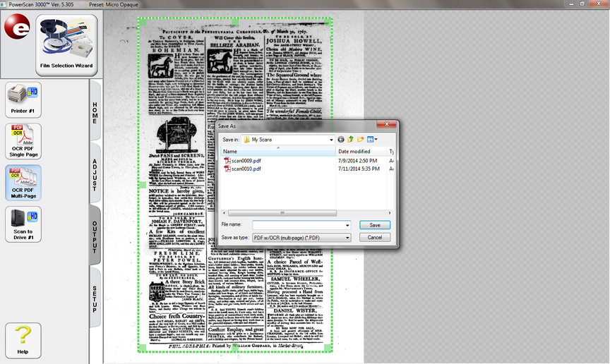The width and height of the screenshot is (610, 364).
Task: Cancel the Save As dialog
Action: (x=374, y=238)
